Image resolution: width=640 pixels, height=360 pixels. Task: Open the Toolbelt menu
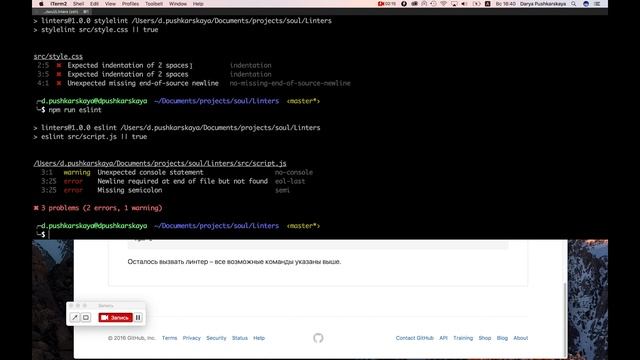154,4
